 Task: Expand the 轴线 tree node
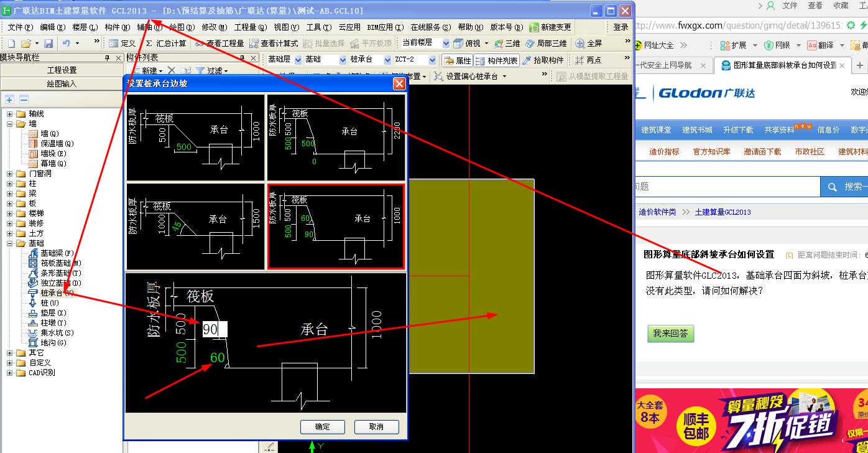pos(10,114)
